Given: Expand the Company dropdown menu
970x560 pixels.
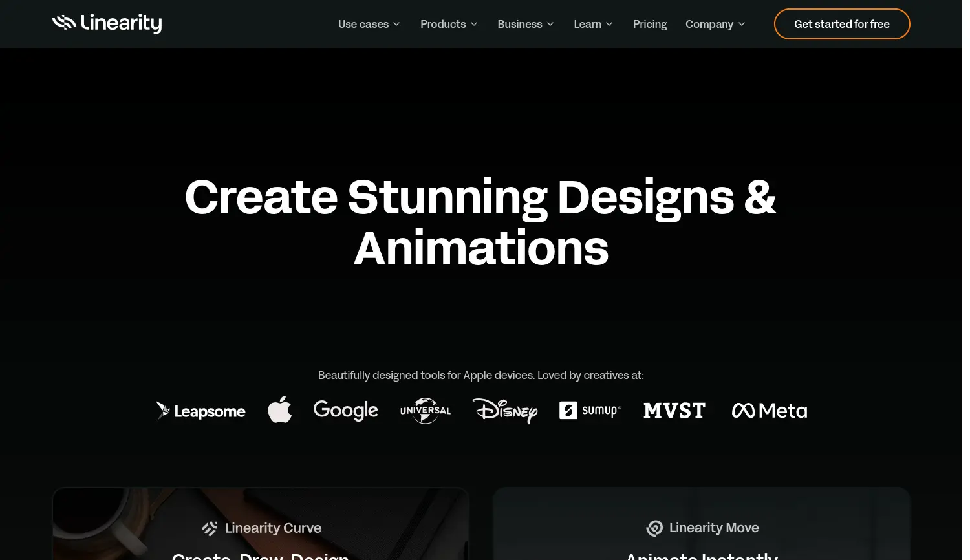Looking at the screenshot, I should [715, 24].
